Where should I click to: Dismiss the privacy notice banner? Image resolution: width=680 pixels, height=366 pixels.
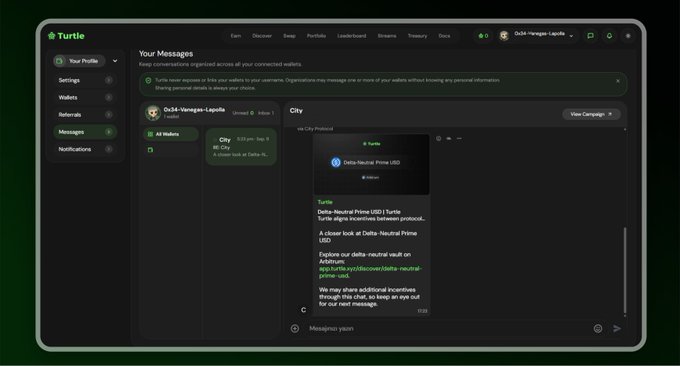[618, 81]
